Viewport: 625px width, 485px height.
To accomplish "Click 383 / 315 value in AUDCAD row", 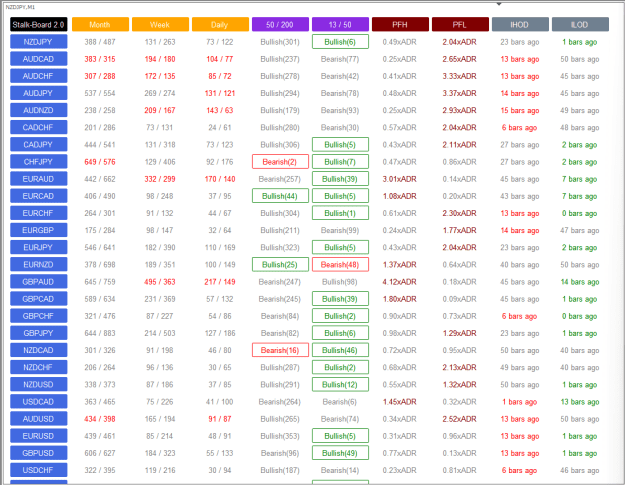I will (100, 59).
